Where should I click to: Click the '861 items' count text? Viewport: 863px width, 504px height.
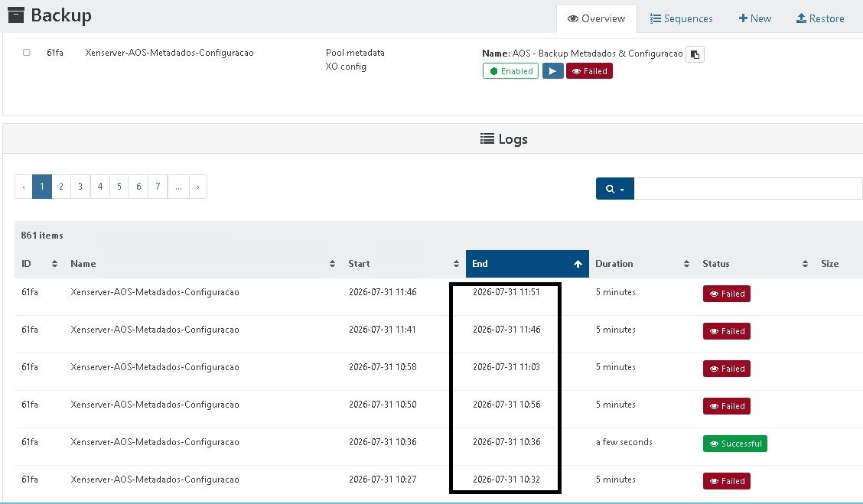[x=42, y=236]
